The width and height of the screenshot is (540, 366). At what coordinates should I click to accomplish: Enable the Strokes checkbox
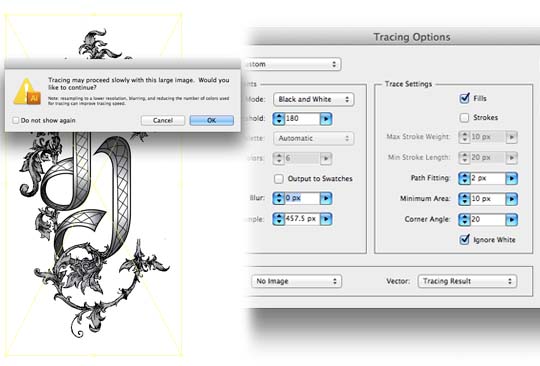[x=464, y=118]
